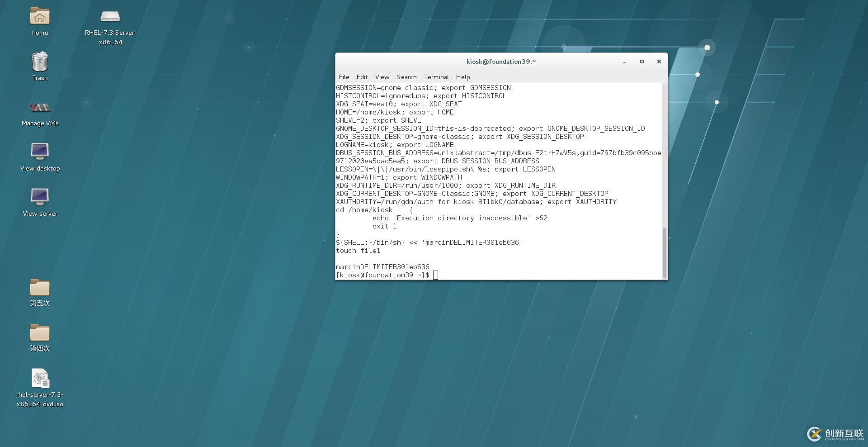Select the Manage VMs icon
Viewport: 868px width, 447px height.
click(40, 108)
